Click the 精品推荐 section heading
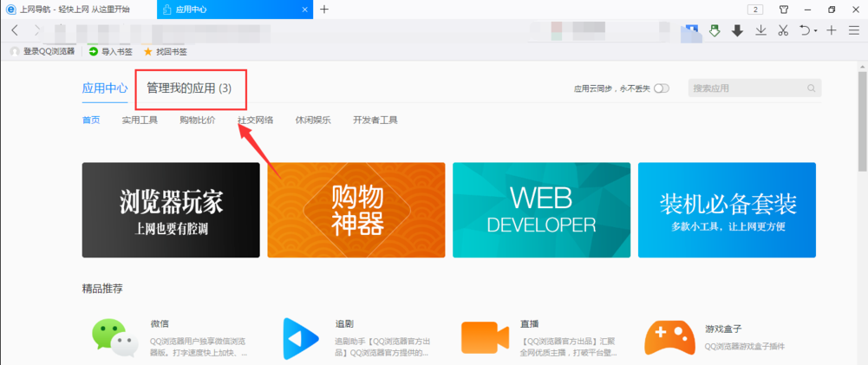 (102, 288)
